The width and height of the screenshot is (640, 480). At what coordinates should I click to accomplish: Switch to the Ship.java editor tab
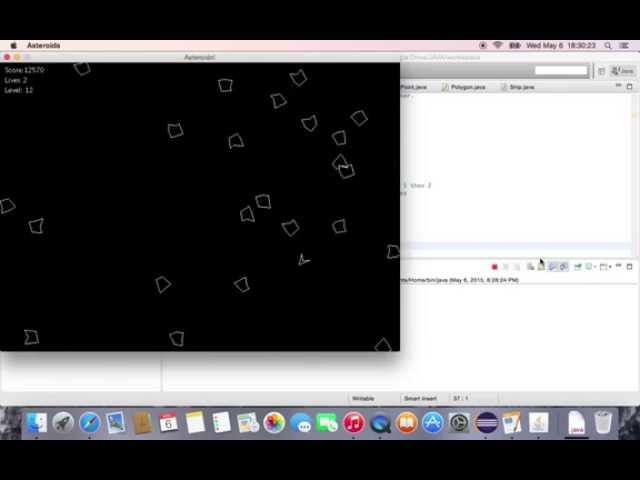(x=518, y=87)
